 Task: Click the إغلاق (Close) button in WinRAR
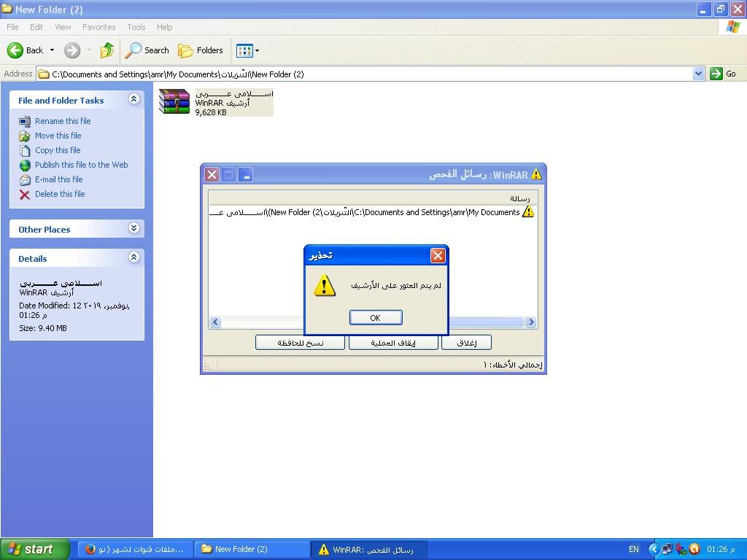pyautogui.click(x=466, y=343)
